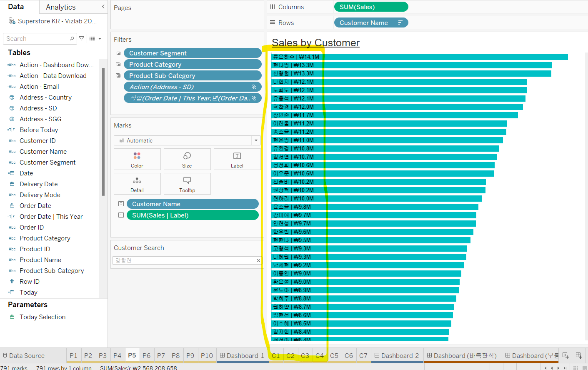Click the Rows shelf icon
Screen dimensions: 588x370
tap(273, 22)
